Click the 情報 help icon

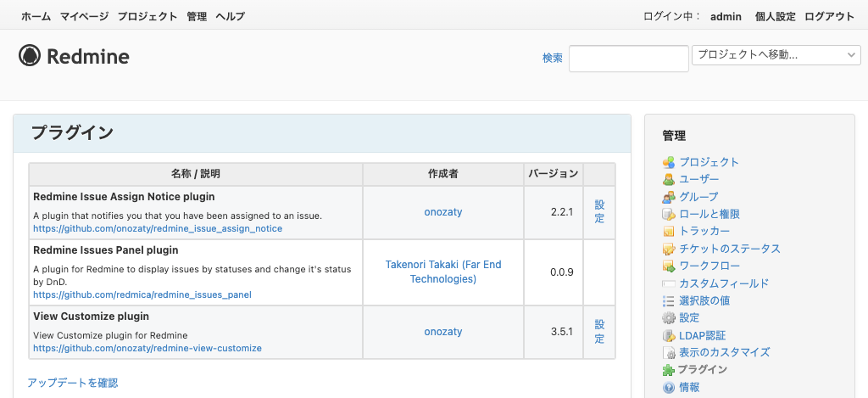click(x=668, y=388)
